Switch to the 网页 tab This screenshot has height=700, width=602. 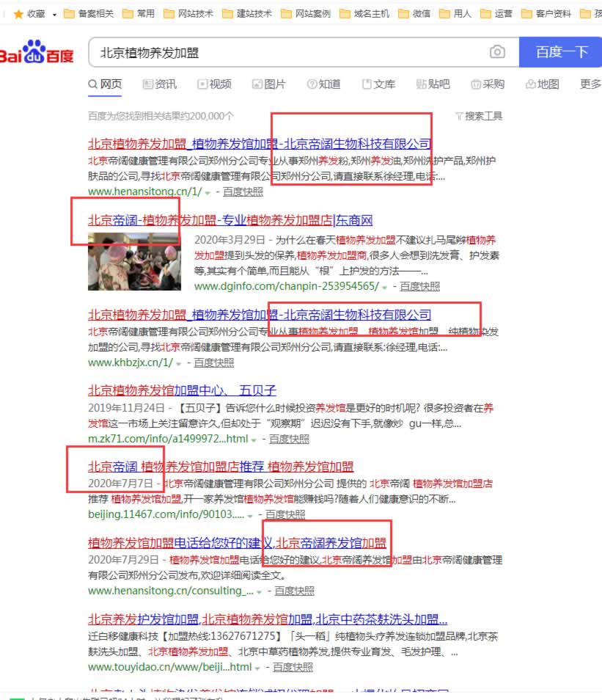(110, 84)
